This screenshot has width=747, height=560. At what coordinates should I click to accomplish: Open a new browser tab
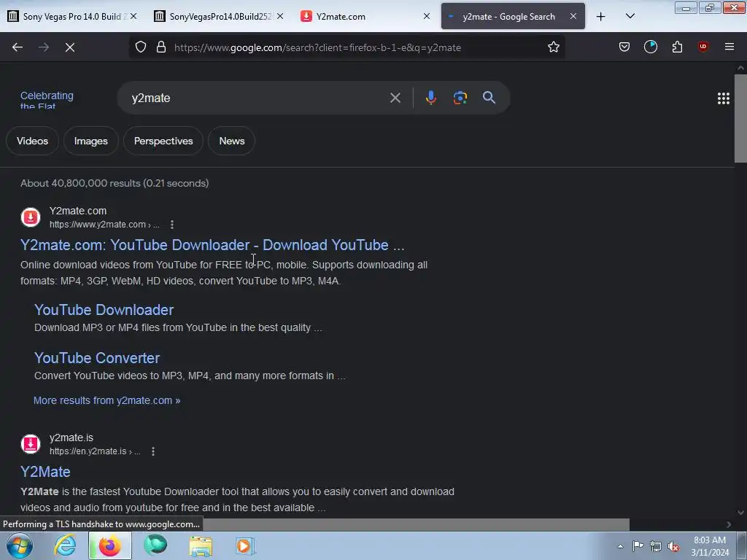point(601,17)
